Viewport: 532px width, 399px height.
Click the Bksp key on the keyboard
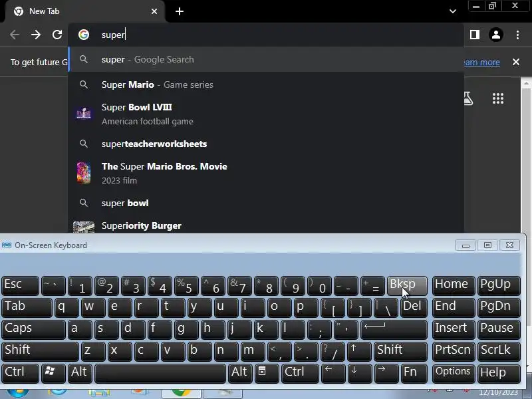tap(407, 286)
